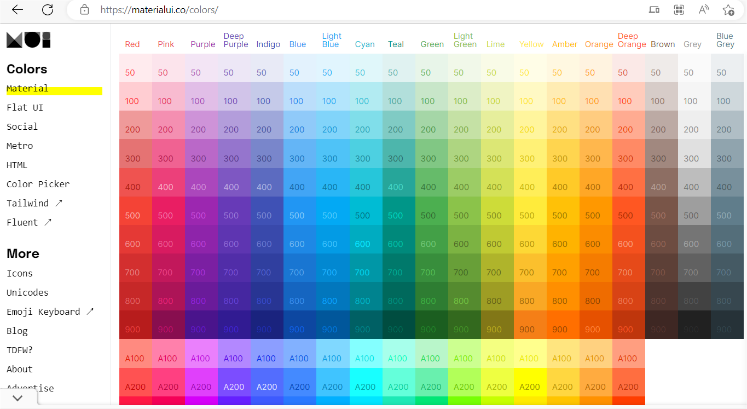
Task: Expand the chevron at sidebar bottom
Action: 18,398
